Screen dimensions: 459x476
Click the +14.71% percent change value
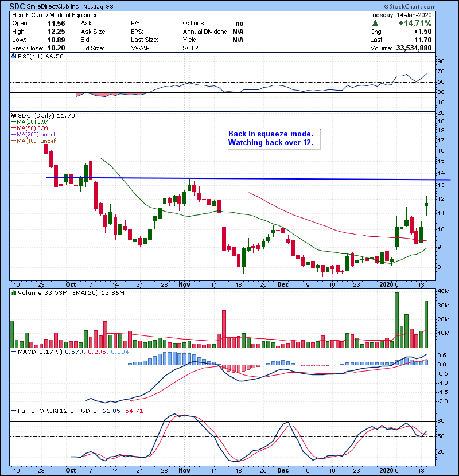[x=415, y=24]
